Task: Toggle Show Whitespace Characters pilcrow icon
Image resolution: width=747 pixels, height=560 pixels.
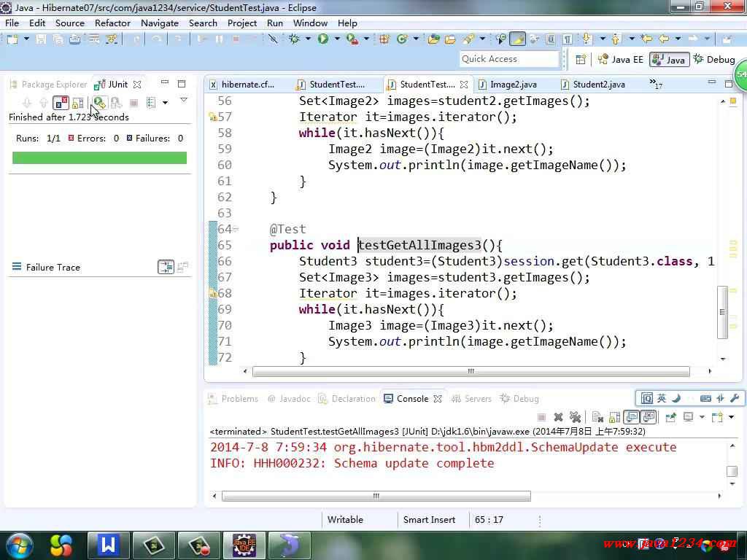Action: [x=567, y=39]
